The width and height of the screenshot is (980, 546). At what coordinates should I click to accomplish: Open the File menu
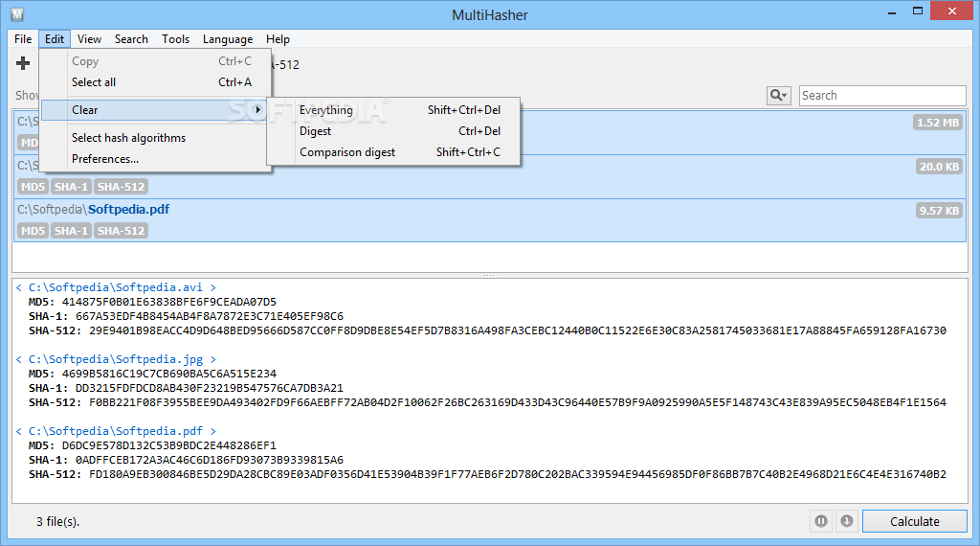23,38
